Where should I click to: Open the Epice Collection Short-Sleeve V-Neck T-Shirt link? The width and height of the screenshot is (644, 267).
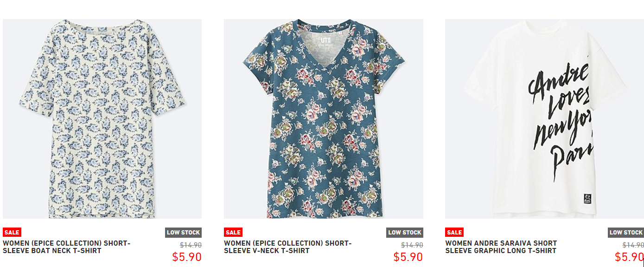(x=288, y=247)
